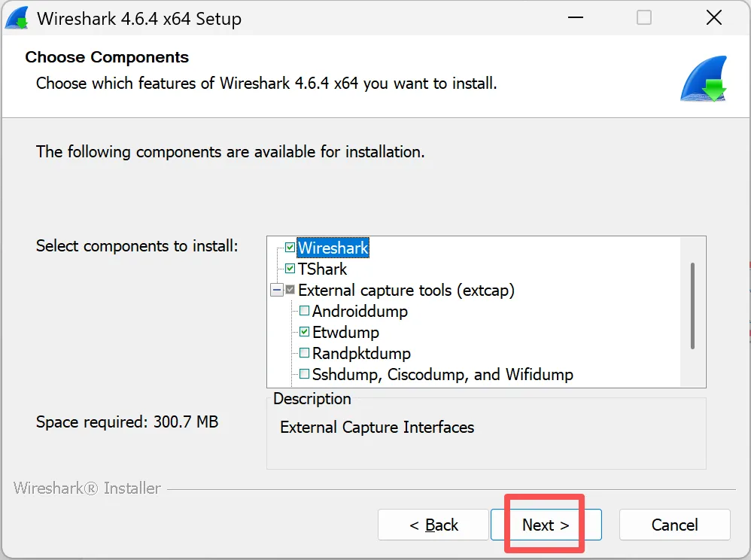
Task: Disable the Etwdump checkbox
Action: click(x=305, y=332)
